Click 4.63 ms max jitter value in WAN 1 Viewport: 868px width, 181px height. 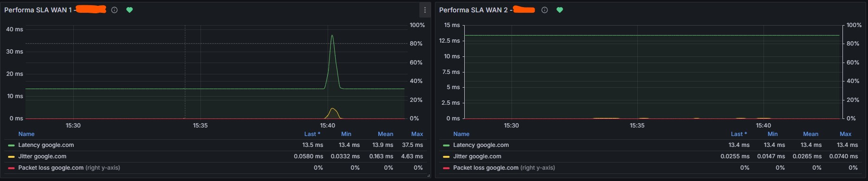412,156
